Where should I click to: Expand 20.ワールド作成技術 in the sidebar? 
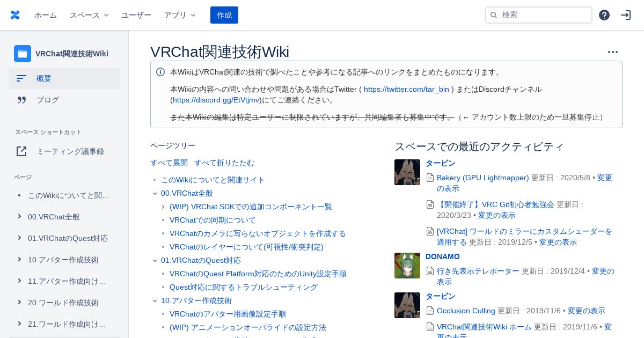pyautogui.click(x=19, y=302)
